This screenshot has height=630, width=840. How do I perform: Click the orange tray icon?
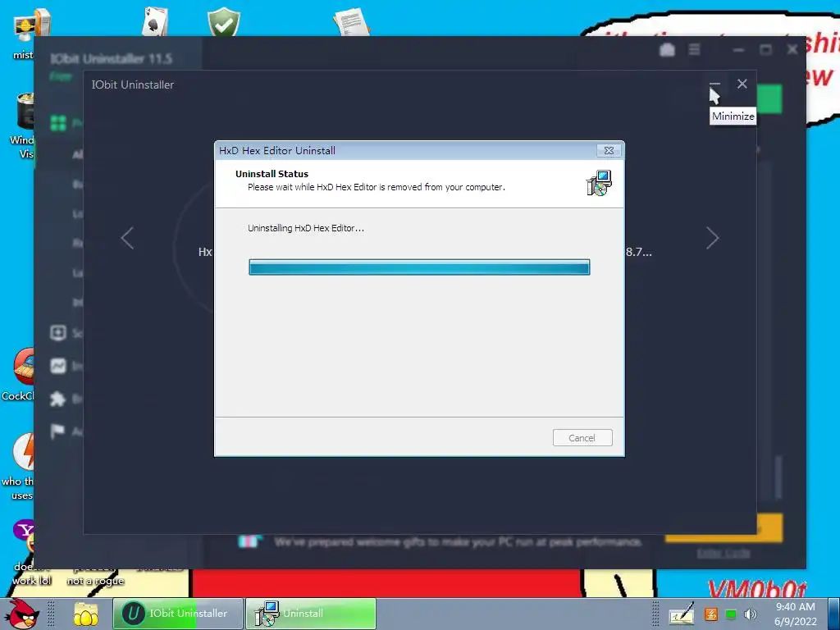[711, 614]
